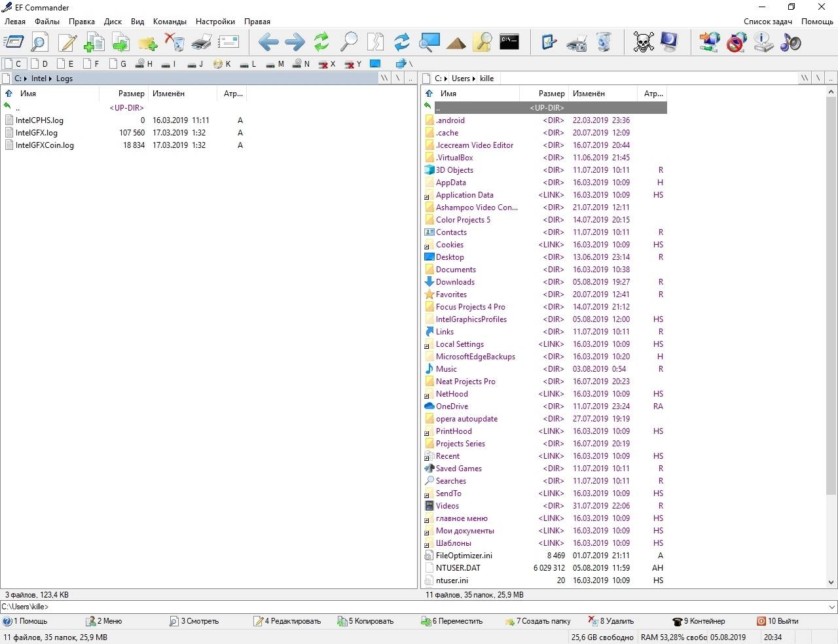The height and width of the screenshot is (644, 838).
Task: Select disconnected network drive X
Action: [x=327, y=63]
